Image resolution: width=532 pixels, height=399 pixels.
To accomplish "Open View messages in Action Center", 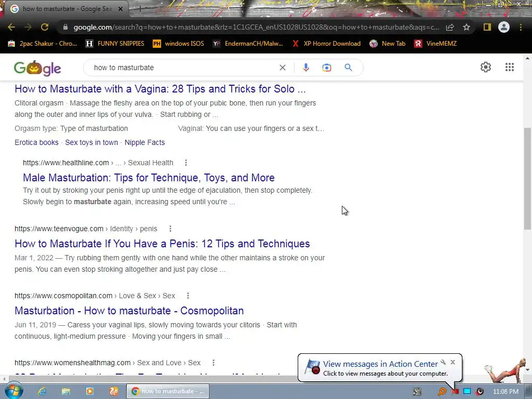I will [380, 364].
